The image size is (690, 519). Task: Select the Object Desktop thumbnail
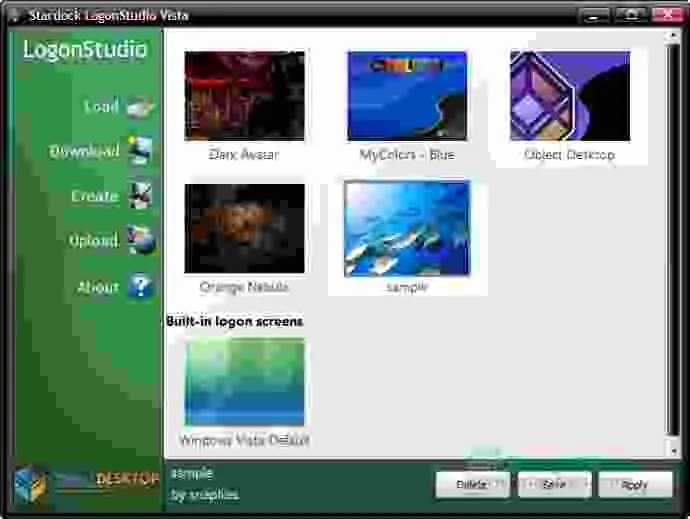point(570,96)
